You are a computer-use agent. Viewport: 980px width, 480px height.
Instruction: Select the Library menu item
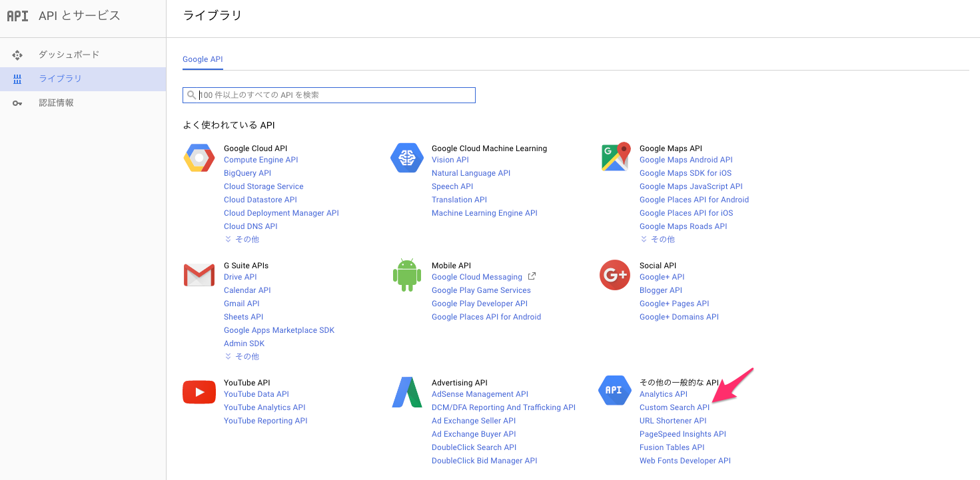click(x=83, y=79)
